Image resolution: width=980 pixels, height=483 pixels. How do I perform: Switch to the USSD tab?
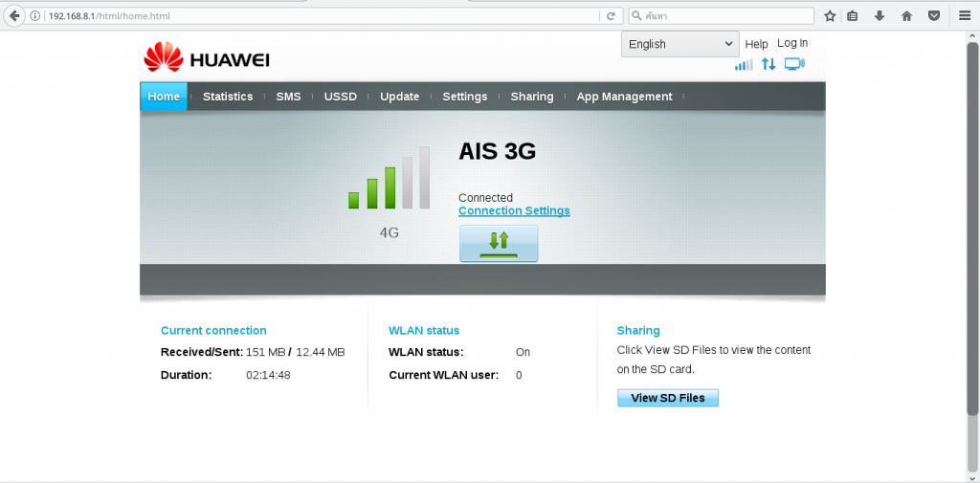(340, 97)
